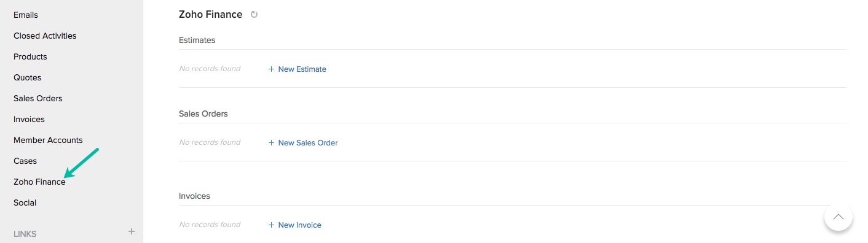Click the plus icon of New Sales Order
Viewport: 868px width, 243px height.
click(x=271, y=143)
